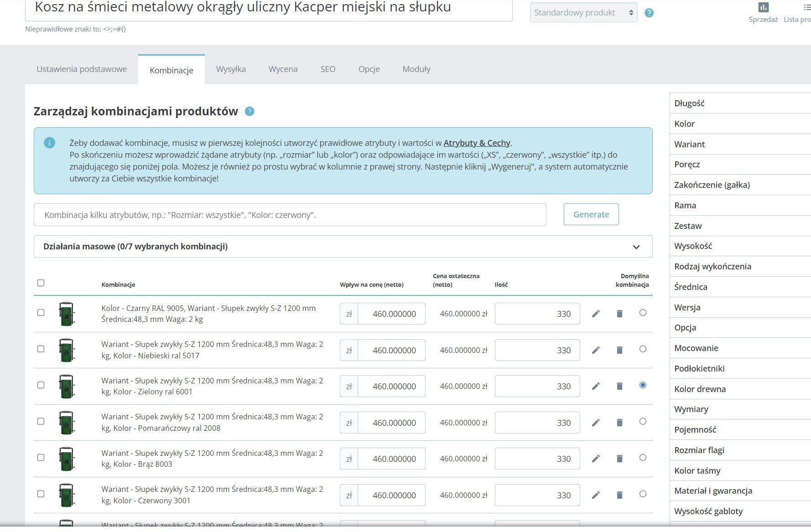Screen dimensions: 811x532
Task: Click help icon next to Zarządzaj kombinacjami
Action: point(250,111)
